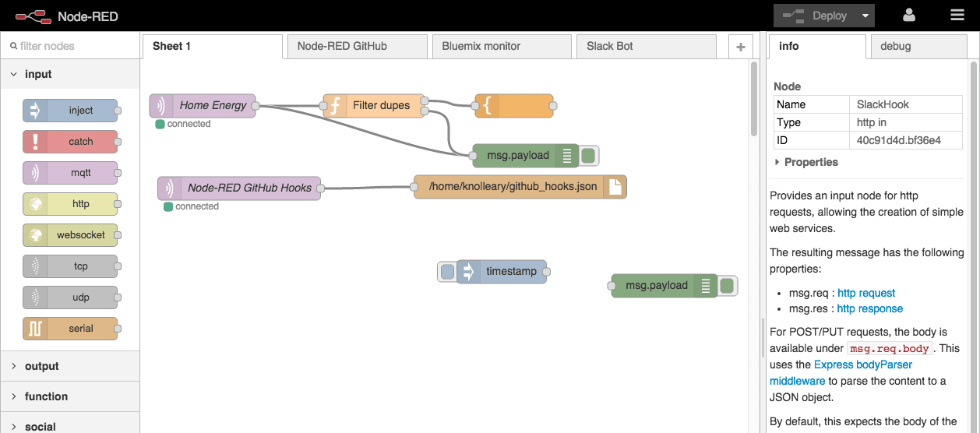Click the 'http in' type value

[872, 122]
